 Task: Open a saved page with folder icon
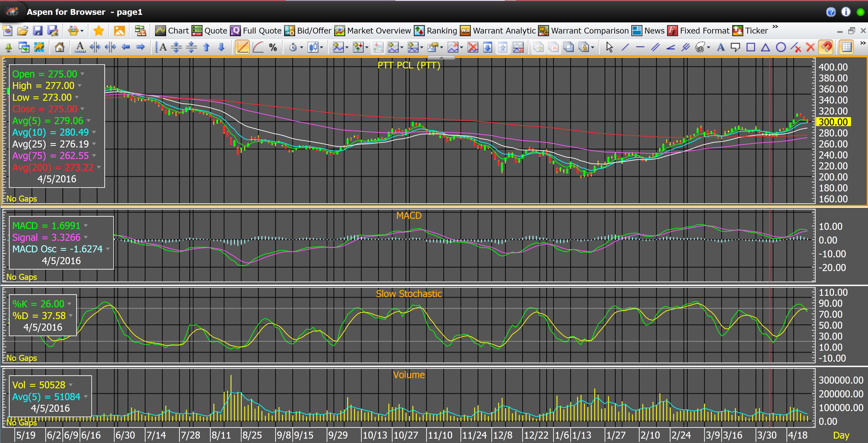(23, 31)
